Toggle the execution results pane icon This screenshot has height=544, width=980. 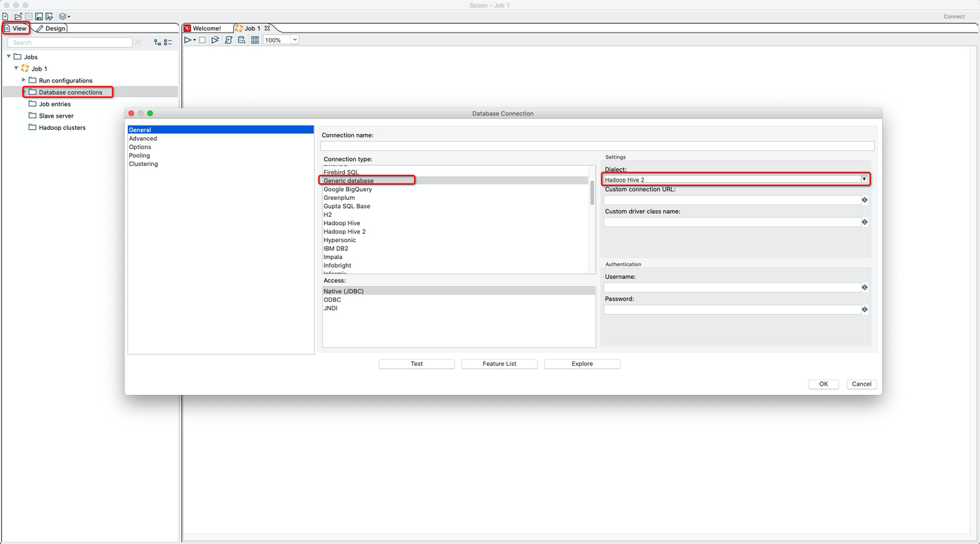pyautogui.click(x=255, y=40)
